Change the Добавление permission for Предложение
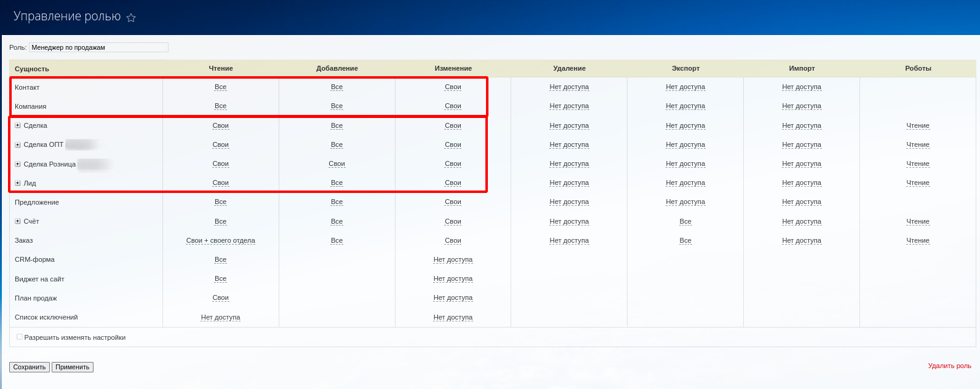The width and height of the screenshot is (980, 389). click(x=337, y=202)
